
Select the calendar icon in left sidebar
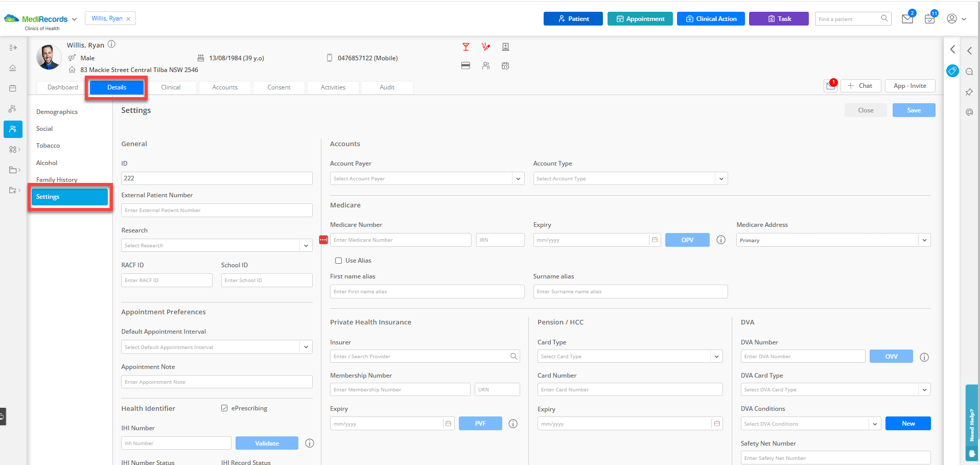(x=12, y=88)
